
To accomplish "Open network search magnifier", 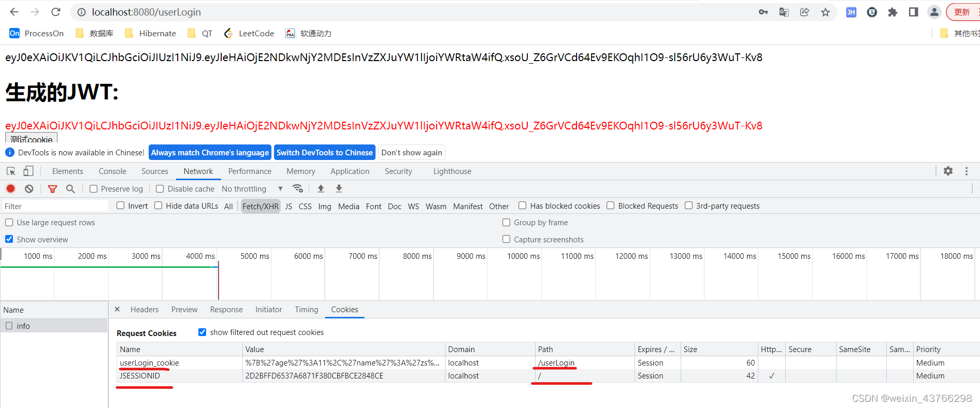I will pyautogui.click(x=70, y=189).
